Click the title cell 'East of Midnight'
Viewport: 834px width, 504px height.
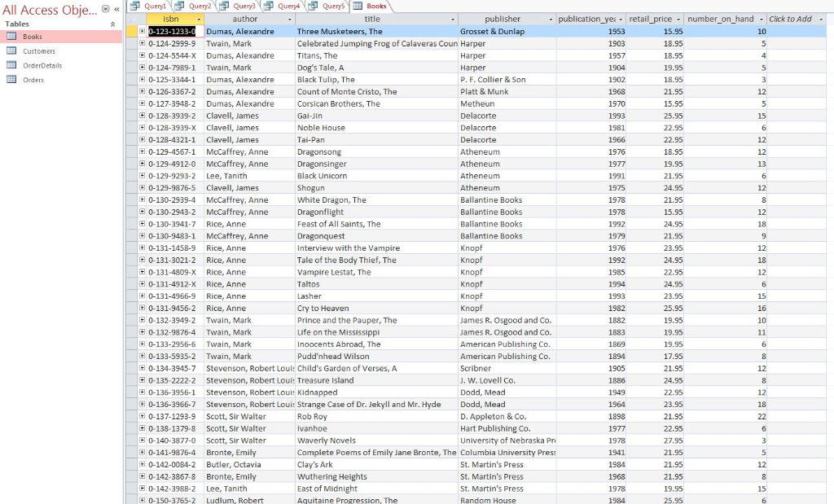tap(375, 489)
